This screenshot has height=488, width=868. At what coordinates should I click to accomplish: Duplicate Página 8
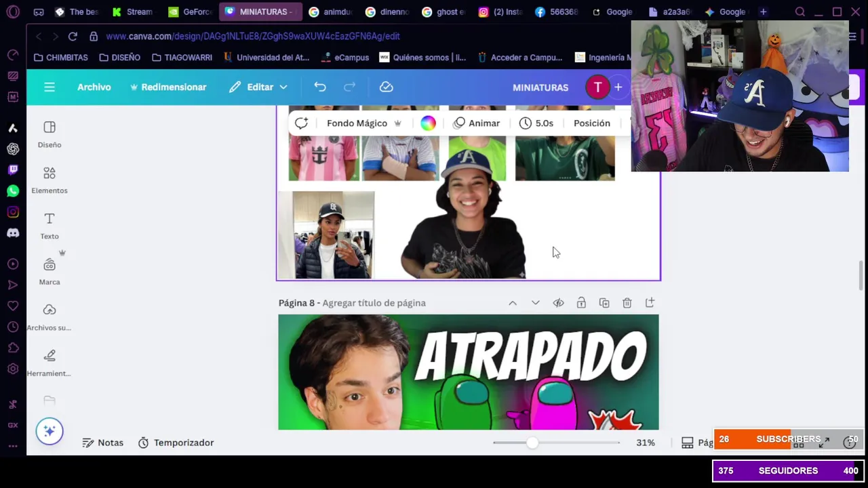pyautogui.click(x=604, y=303)
